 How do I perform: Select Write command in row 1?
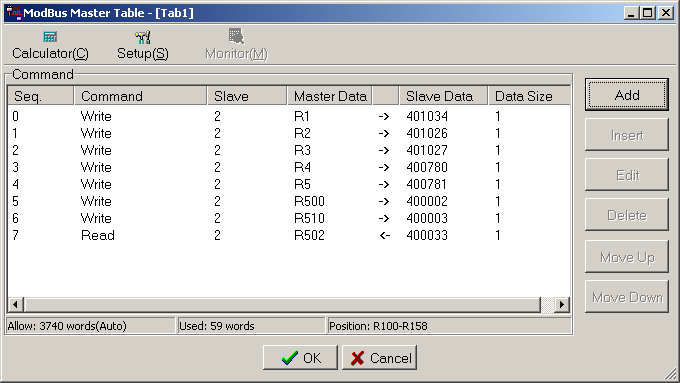[96, 133]
